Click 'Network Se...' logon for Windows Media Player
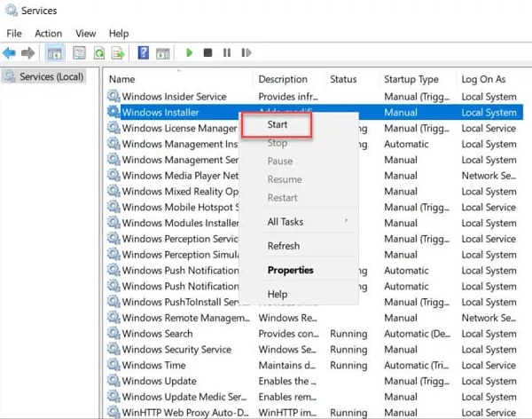532x419 pixels. pos(489,176)
